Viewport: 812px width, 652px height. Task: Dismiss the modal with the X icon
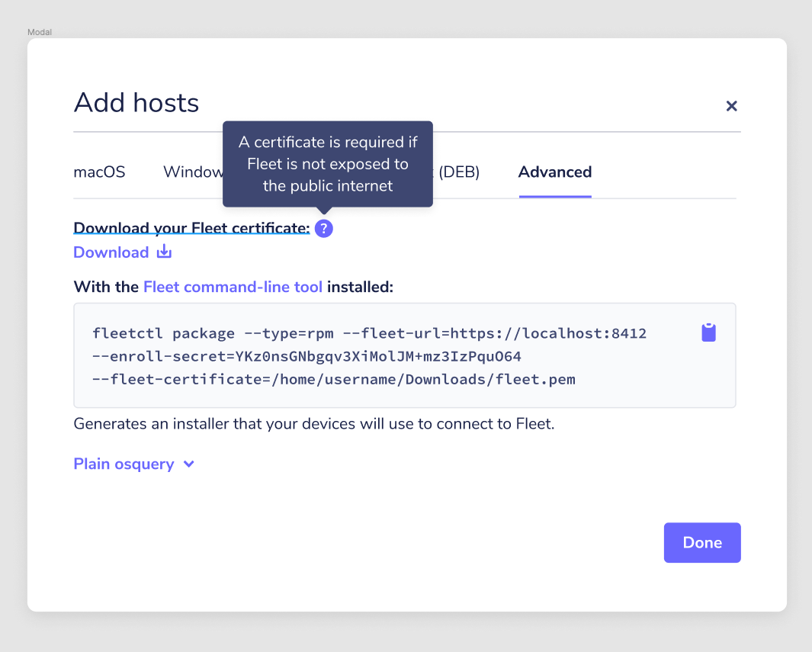pos(731,106)
